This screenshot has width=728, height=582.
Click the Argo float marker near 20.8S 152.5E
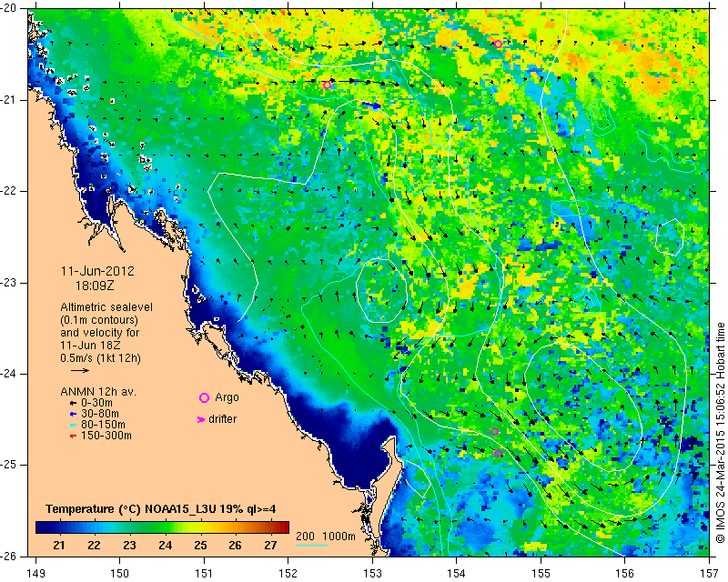coord(327,85)
